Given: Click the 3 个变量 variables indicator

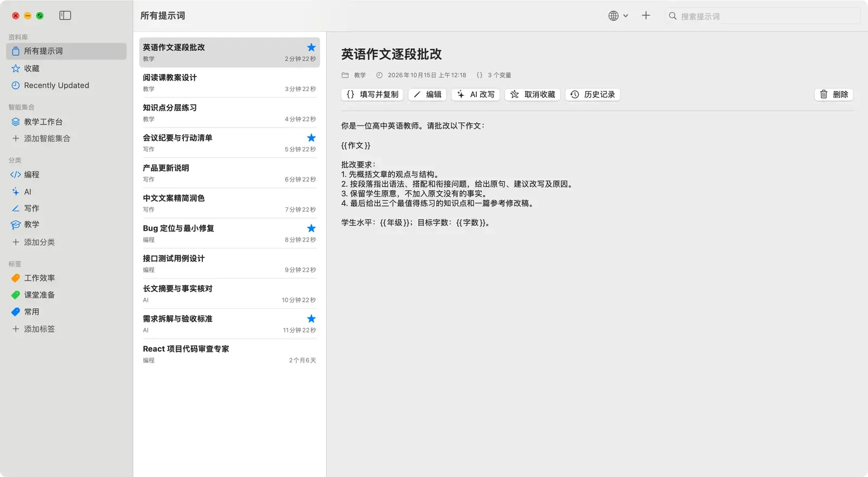Looking at the screenshot, I should click(x=494, y=75).
